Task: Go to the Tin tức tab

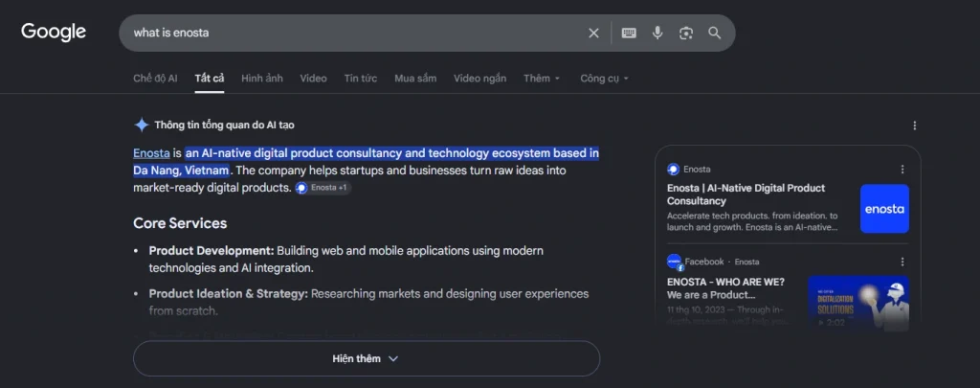Action: tap(361, 79)
